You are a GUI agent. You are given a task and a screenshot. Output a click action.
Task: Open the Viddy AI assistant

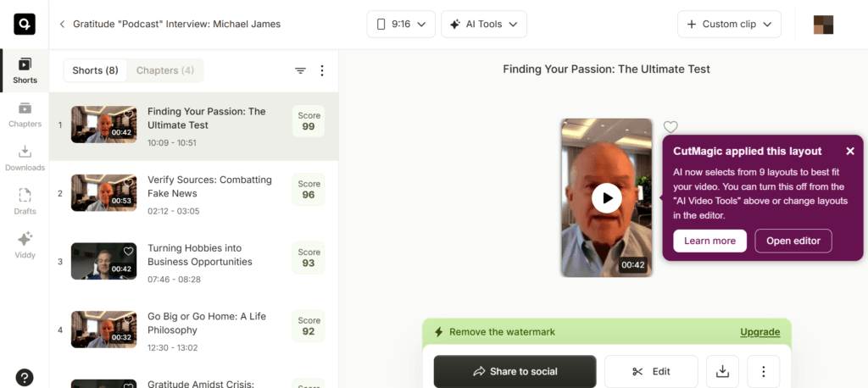[25, 247]
